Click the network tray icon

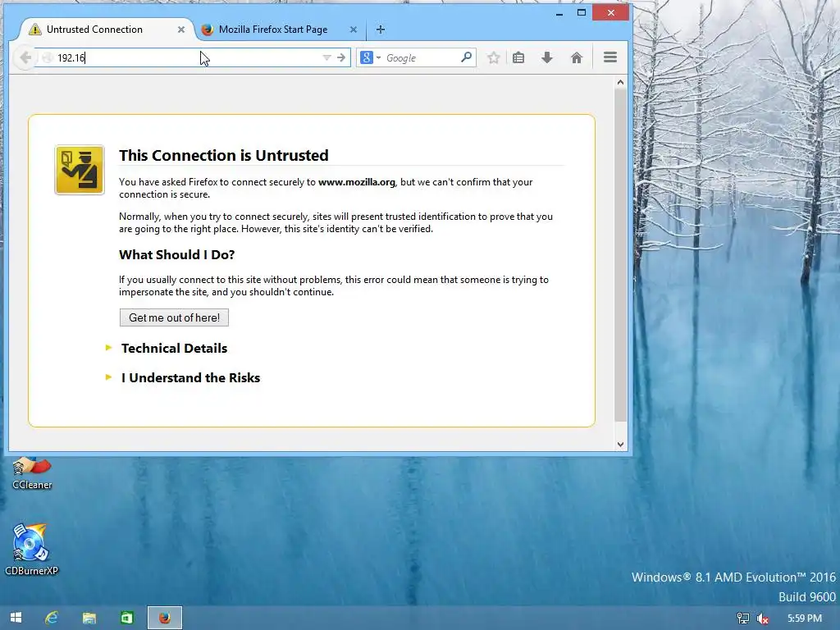(x=742, y=619)
